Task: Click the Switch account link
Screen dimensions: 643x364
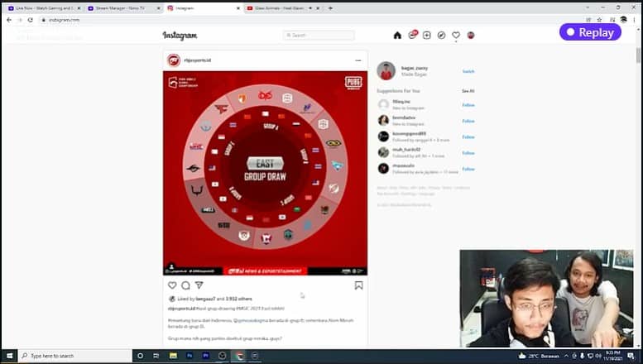Action: point(468,71)
